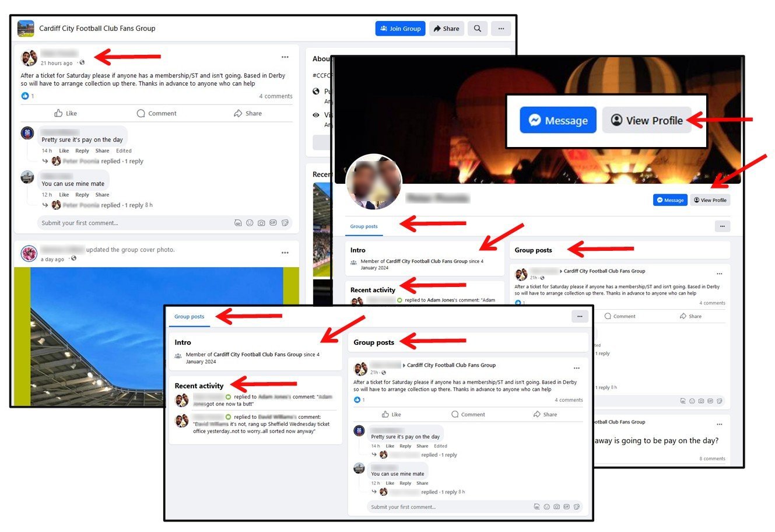The height and width of the screenshot is (532, 775).
Task: Click the round blurred profile picture on cover
Action: (374, 182)
